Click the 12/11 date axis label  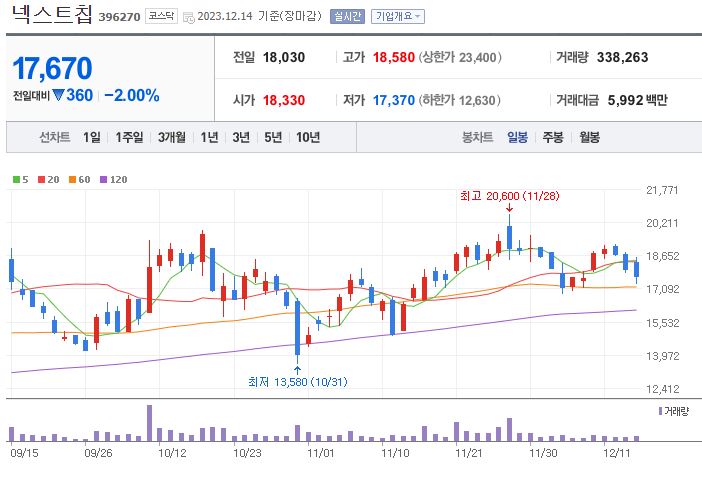pos(617,453)
